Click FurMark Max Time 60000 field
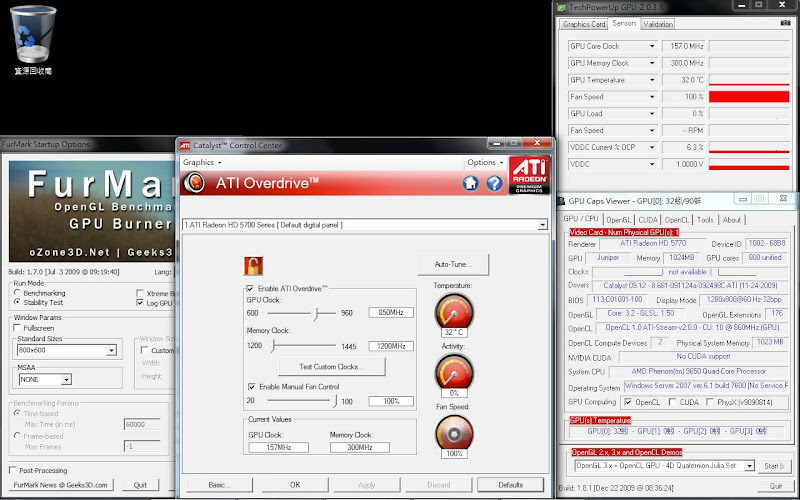 coord(142,424)
